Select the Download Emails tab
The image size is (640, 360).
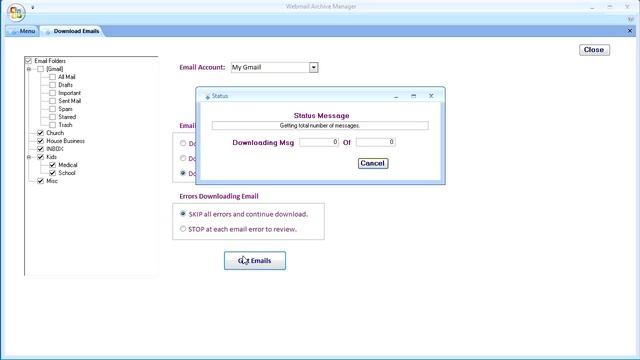(x=72, y=31)
